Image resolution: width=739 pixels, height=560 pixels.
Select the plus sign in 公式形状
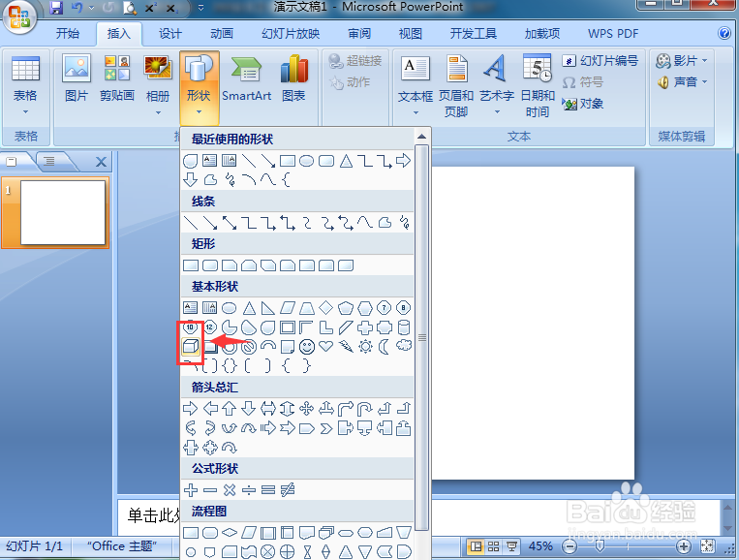[x=191, y=490]
